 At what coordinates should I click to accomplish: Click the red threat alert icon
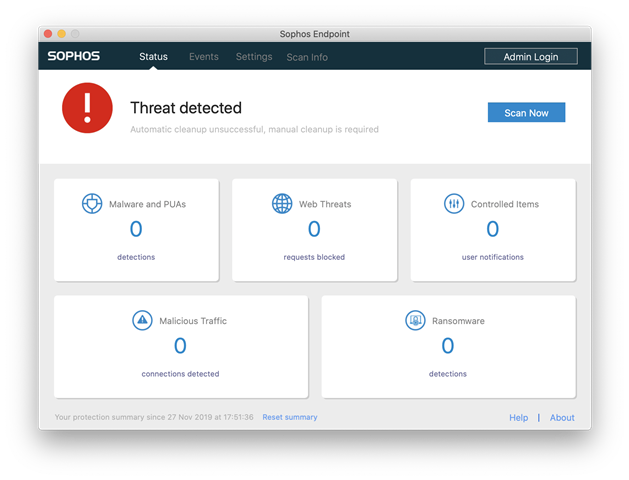click(x=87, y=108)
